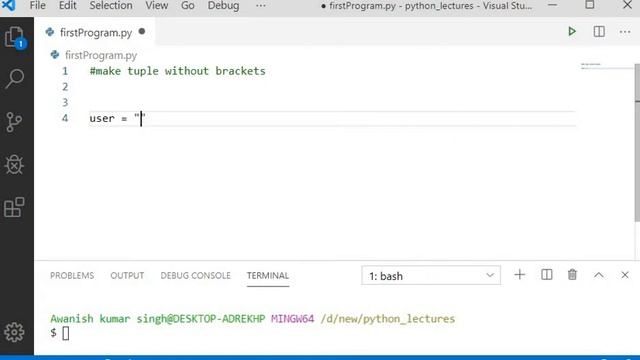The height and width of the screenshot is (360, 640).
Task: Minimize the VS Code window
Action: (x=552, y=5)
